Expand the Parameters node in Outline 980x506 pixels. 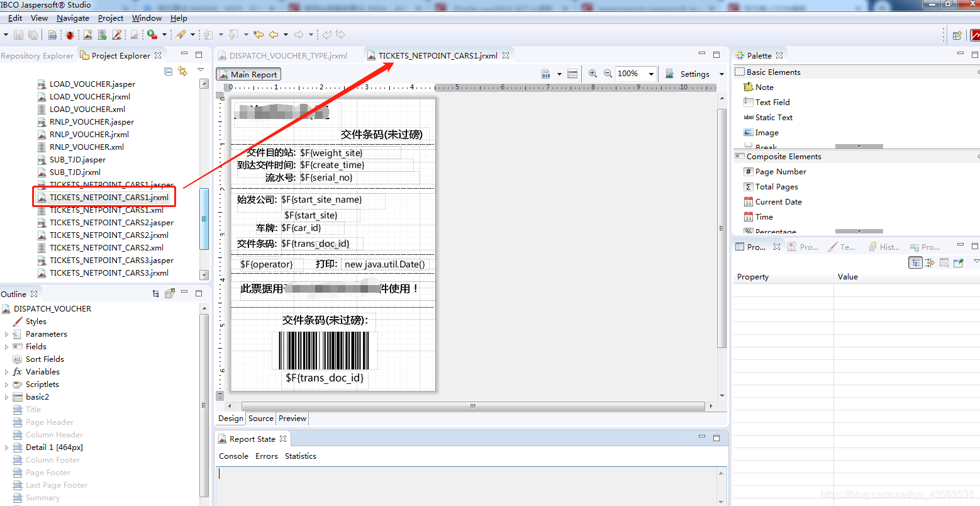7,334
